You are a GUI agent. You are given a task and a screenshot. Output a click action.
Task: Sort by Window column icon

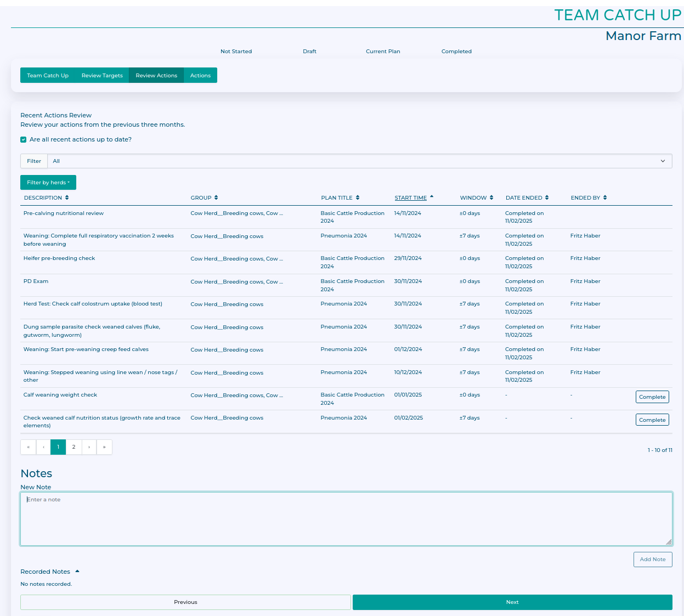(x=491, y=197)
